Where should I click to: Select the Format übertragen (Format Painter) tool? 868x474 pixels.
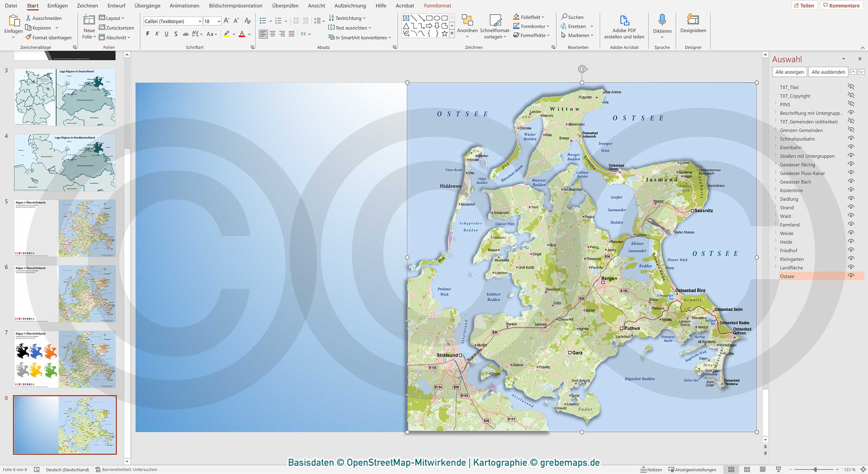click(49, 37)
